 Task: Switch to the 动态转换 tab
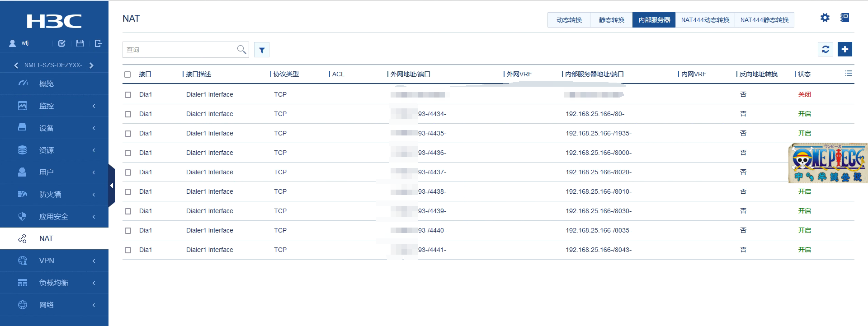[x=569, y=20]
